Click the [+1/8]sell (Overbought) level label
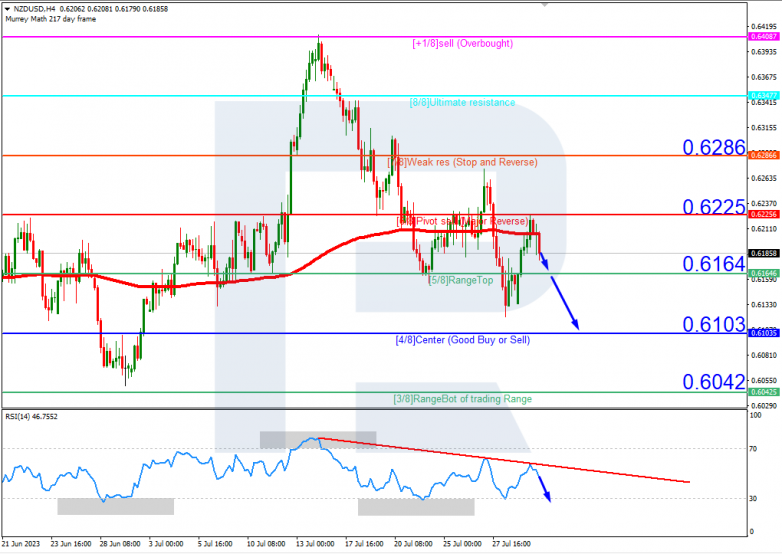Screen dimensions: 782x554 [x=463, y=43]
